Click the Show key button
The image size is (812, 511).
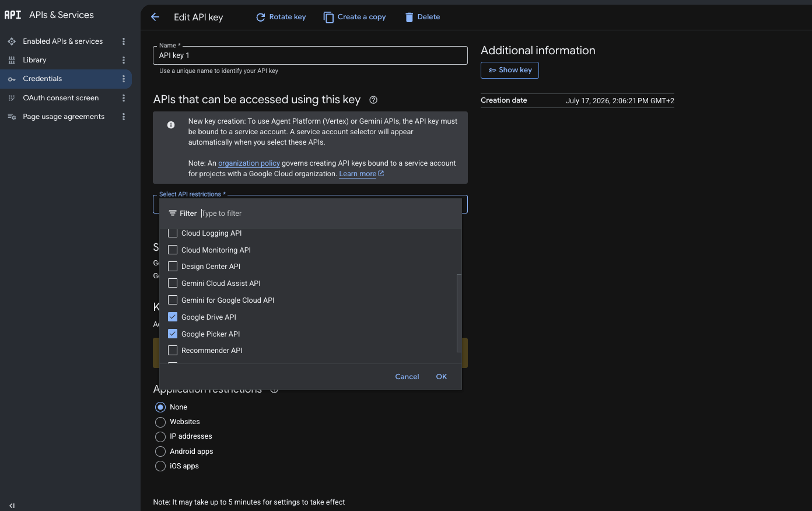pos(510,70)
